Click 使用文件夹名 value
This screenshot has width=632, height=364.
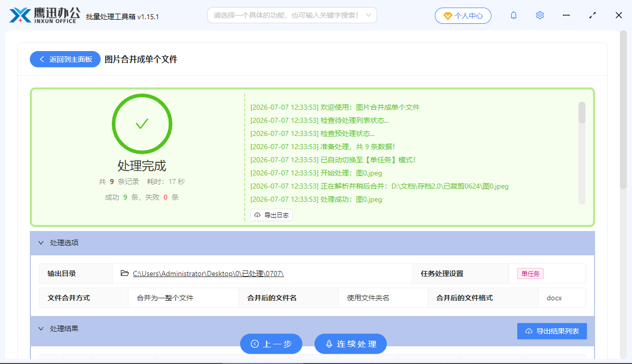[368, 298]
